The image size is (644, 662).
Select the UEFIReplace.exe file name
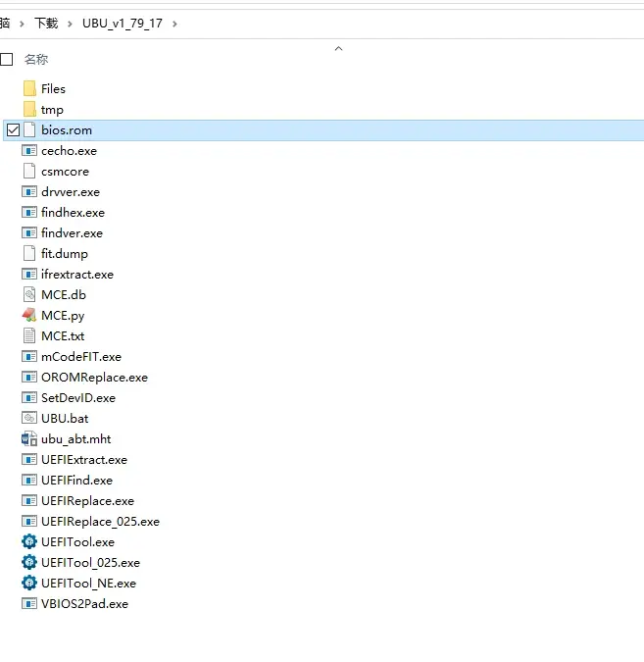pos(88,501)
